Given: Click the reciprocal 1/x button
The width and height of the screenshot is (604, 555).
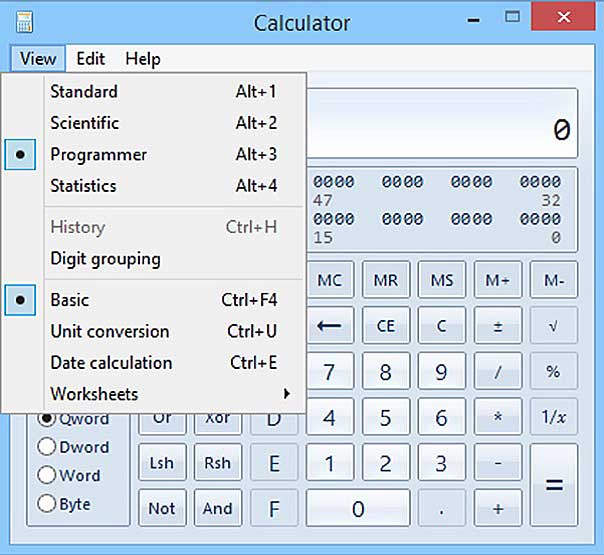Looking at the screenshot, I should pyautogui.click(x=553, y=418).
